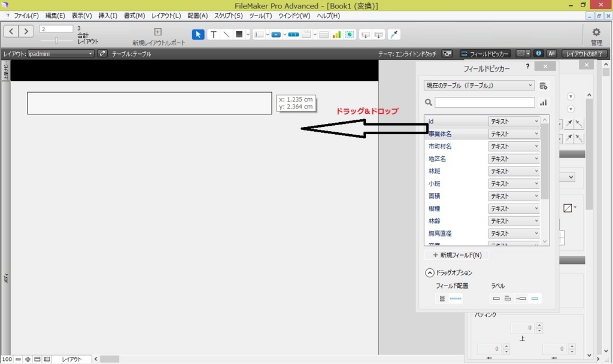613x364 pixels.
Task: Select the Line tool
Action: (226, 34)
